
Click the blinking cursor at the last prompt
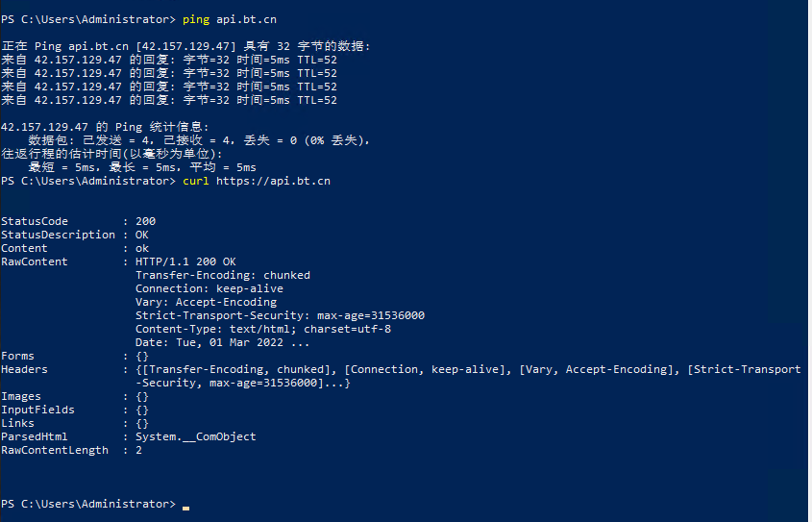pyautogui.click(x=185, y=508)
